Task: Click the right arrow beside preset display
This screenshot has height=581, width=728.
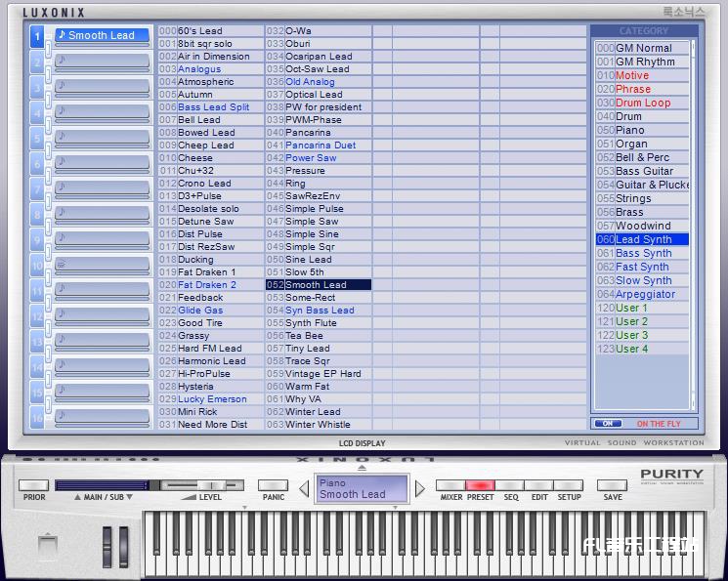Action: coord(420,488)
